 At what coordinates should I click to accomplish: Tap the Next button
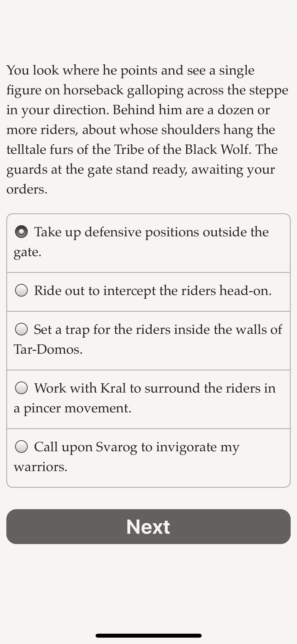[148, 527]
